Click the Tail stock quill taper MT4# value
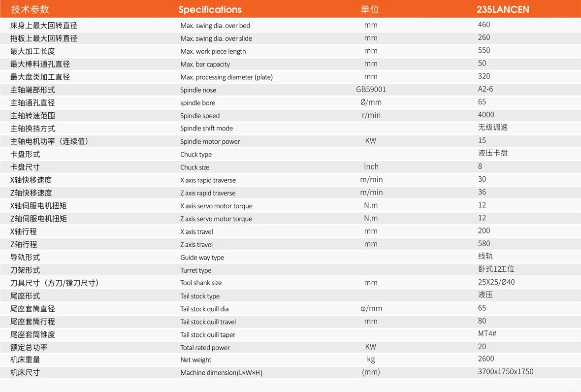The width and height of the screenshot is (581, 392). click(x=487, y=333)
